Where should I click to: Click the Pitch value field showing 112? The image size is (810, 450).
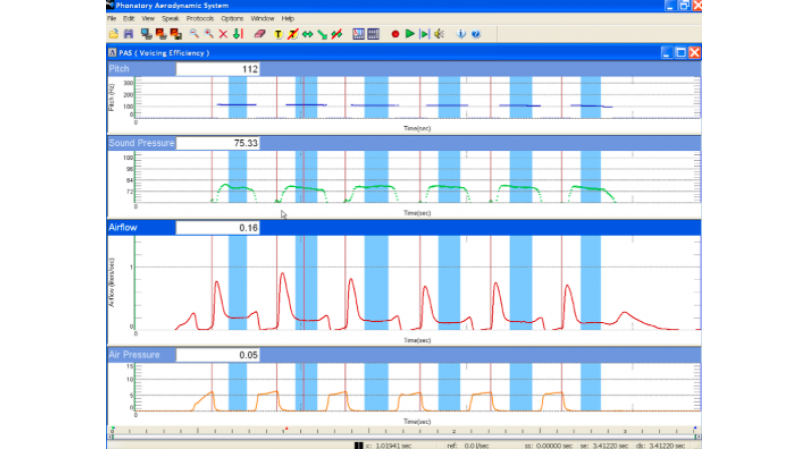click(218, 69)
